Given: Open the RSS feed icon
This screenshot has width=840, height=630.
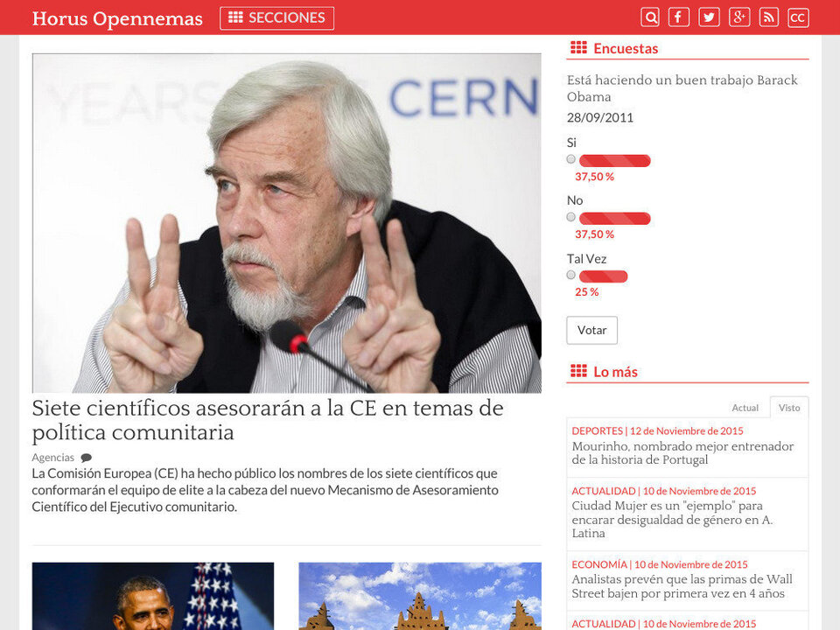Looking at the screenshot, I should tap(769, 17).
